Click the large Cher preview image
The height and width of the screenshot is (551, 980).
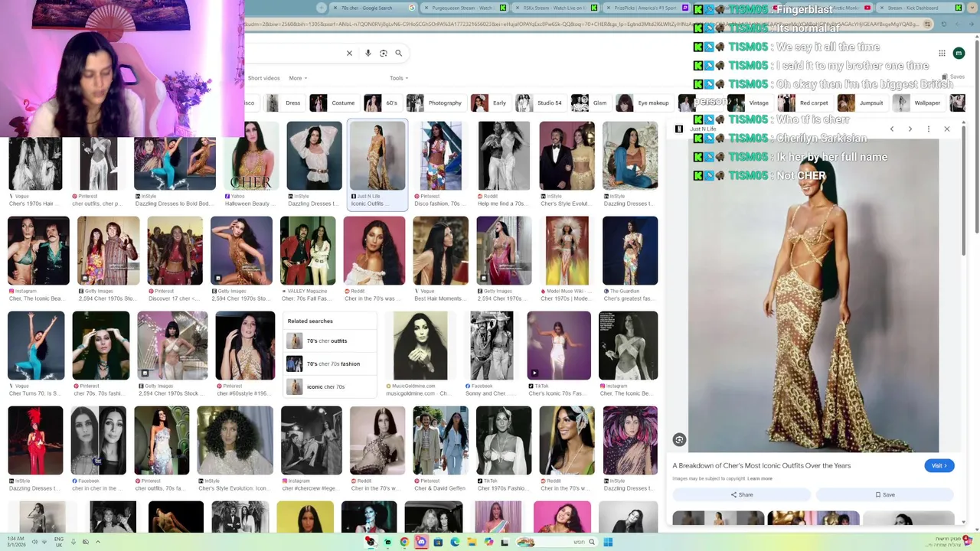(x=813, y=295)
